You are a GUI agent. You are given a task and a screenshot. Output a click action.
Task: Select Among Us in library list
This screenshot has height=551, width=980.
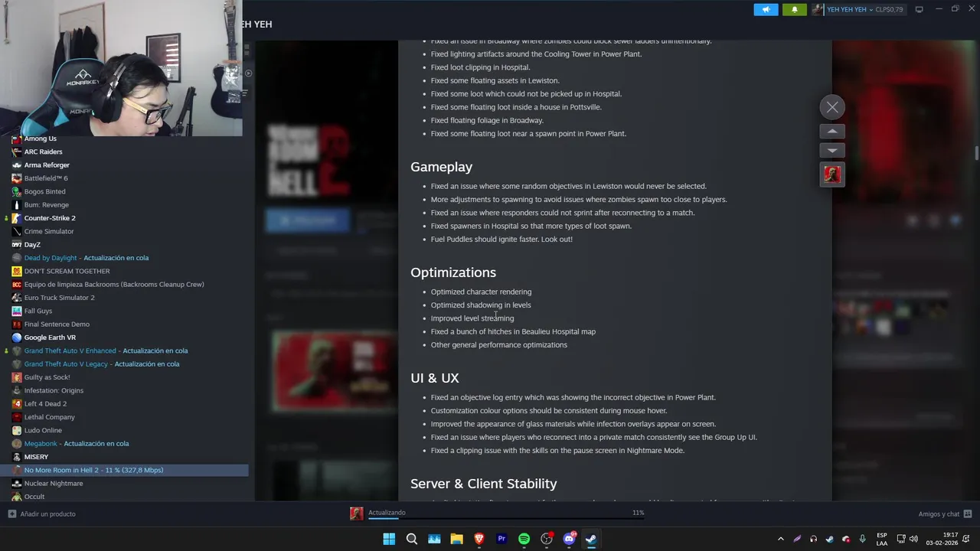click(40, 139)
